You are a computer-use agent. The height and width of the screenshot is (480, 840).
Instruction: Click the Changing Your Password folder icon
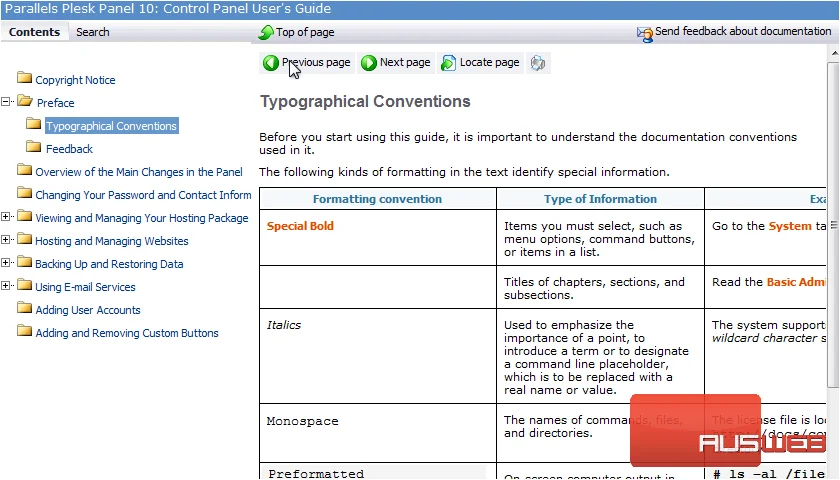pyautogui.click(x=24, y=193)
